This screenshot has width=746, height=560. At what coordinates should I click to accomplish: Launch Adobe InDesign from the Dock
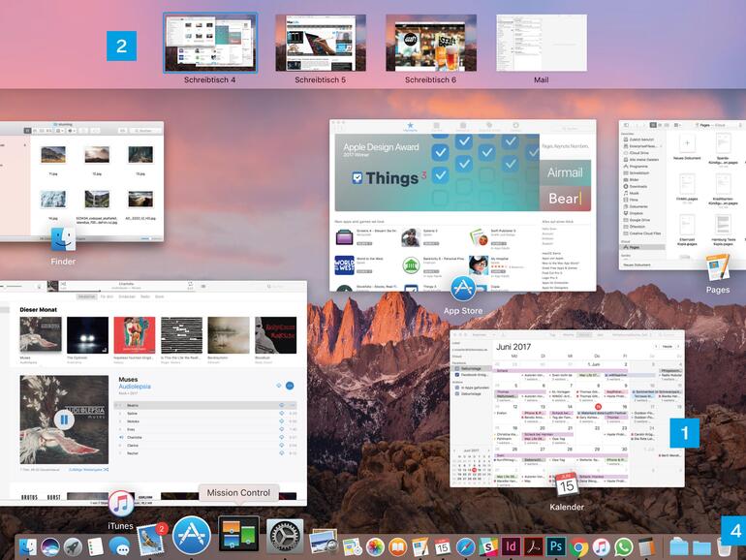coord(511,547)
